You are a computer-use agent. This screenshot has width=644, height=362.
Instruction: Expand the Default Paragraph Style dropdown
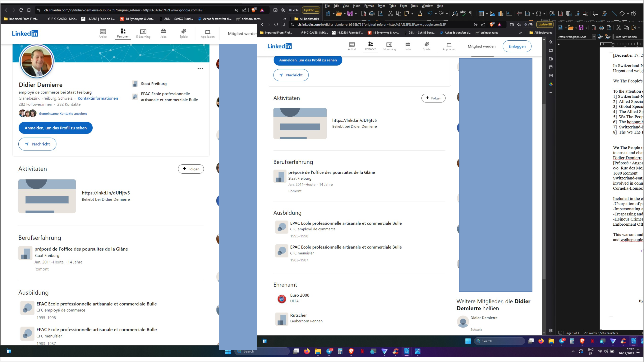(x=594, y=37)
